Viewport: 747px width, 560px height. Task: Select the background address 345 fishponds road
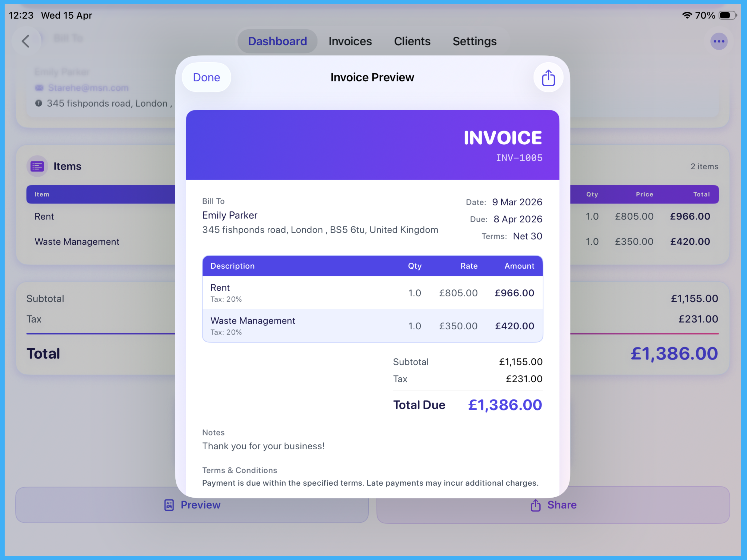[x=109, y=103]
